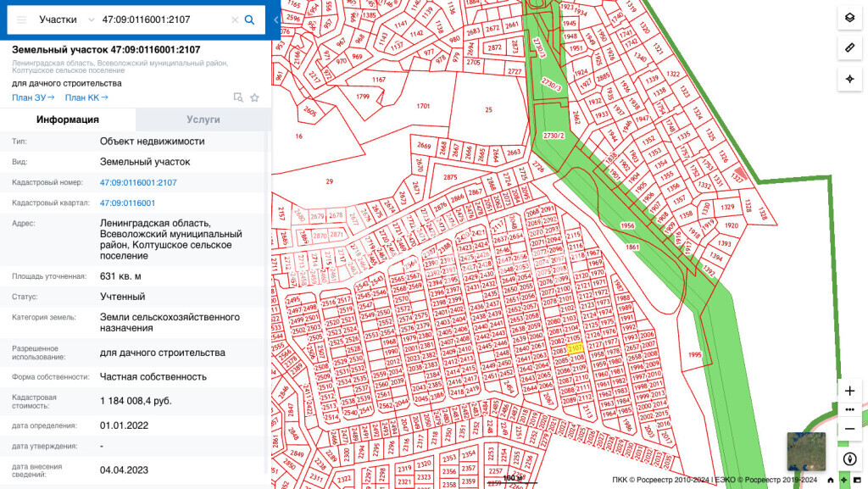868x489 pixels.
Task: Open cadastral number 47:09:0116001:2107 link
Action: [x=138, y=182]
